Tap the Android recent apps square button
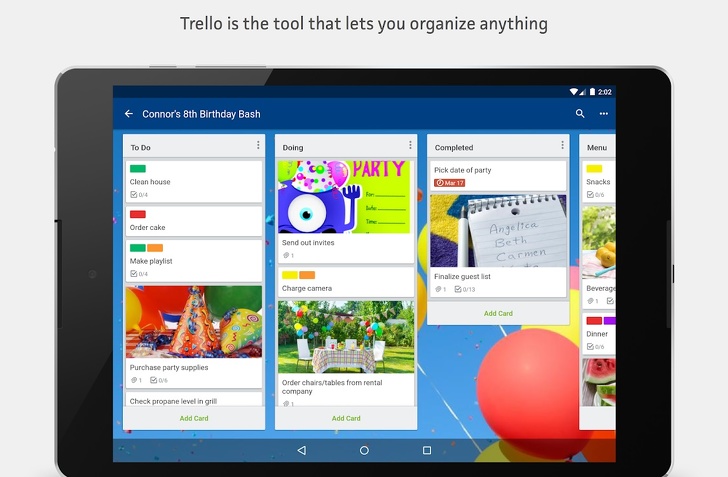This screenshot has width=728, height=477. coord(427,451)
